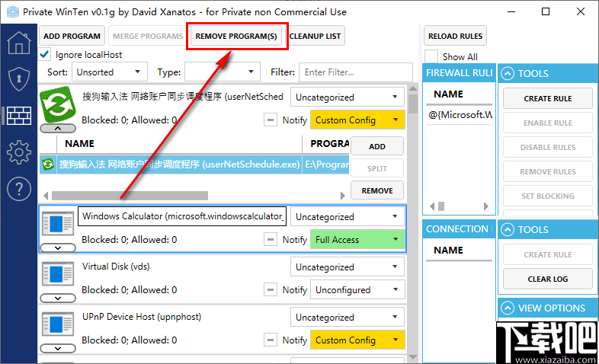Image resolution: width=599 pixels, height=364 pixels.
Task: Click the Enter Filter input field
Action: pyautogui.click(x=356, y=72)
